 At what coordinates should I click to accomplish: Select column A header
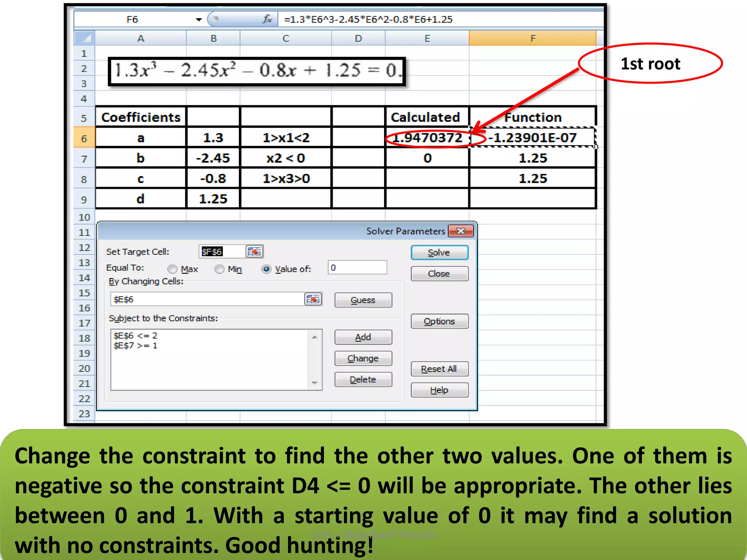click(x=140, y=38)
